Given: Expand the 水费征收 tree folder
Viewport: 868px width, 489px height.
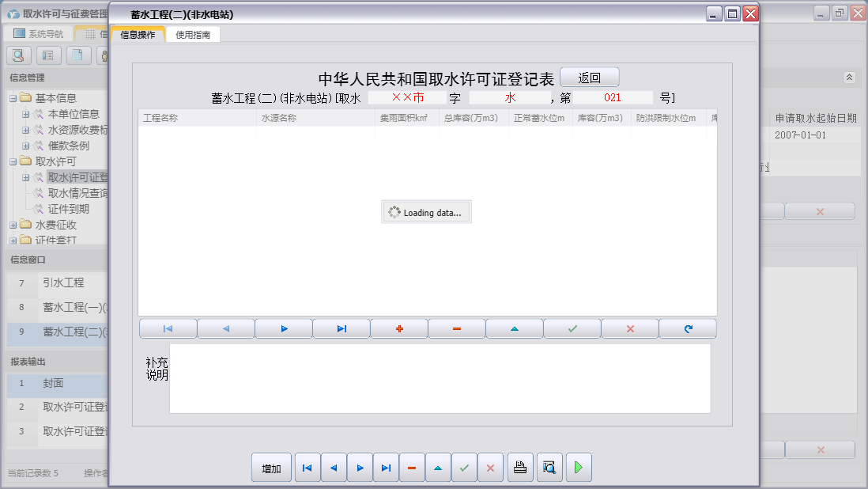Looking at the screenshot, I should pyautogui.click(x=13, y=226).
